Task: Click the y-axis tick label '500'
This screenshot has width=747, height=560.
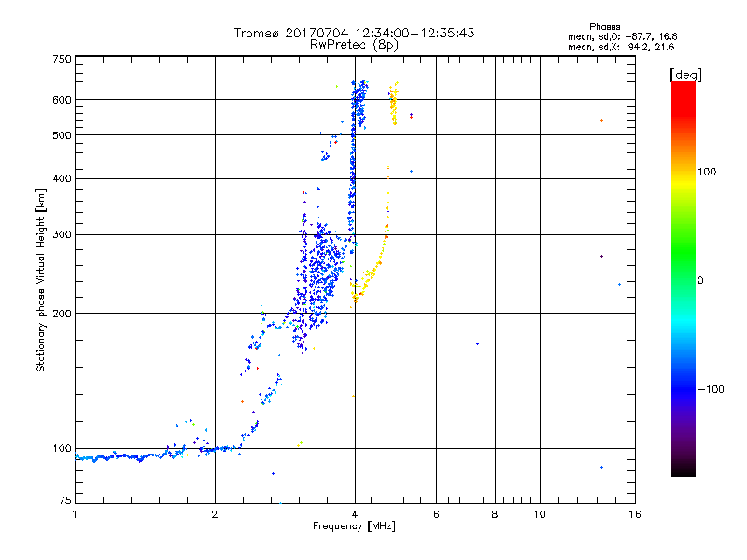Action: 62,135
